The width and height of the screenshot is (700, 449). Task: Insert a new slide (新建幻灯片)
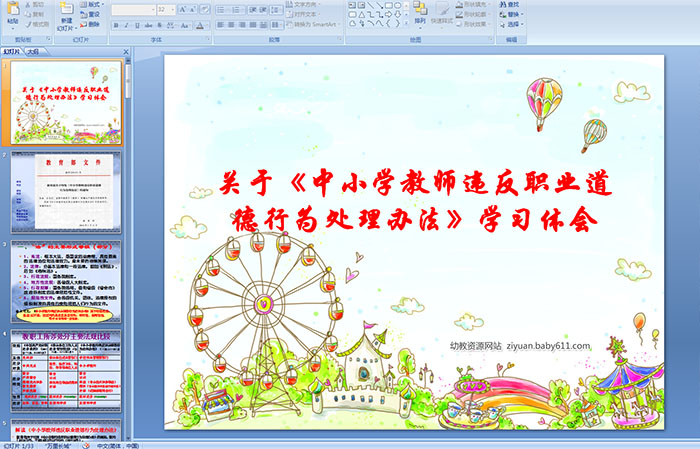coord(66,17)
